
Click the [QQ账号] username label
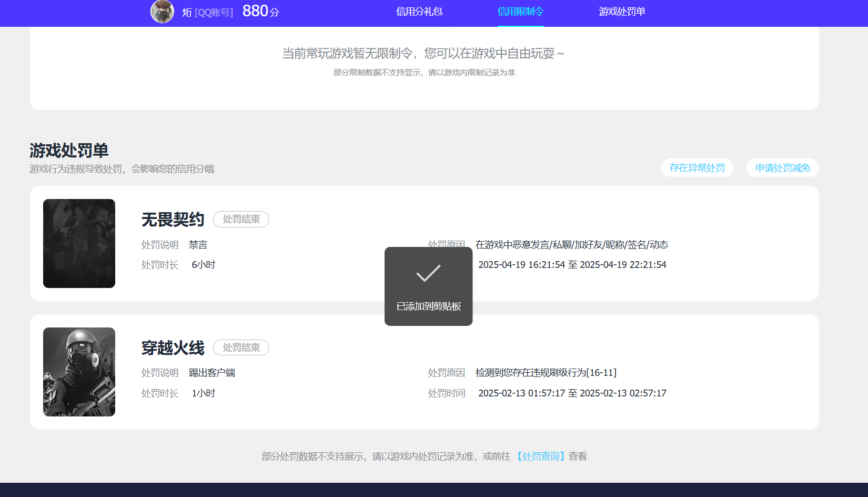pos(214,13)
